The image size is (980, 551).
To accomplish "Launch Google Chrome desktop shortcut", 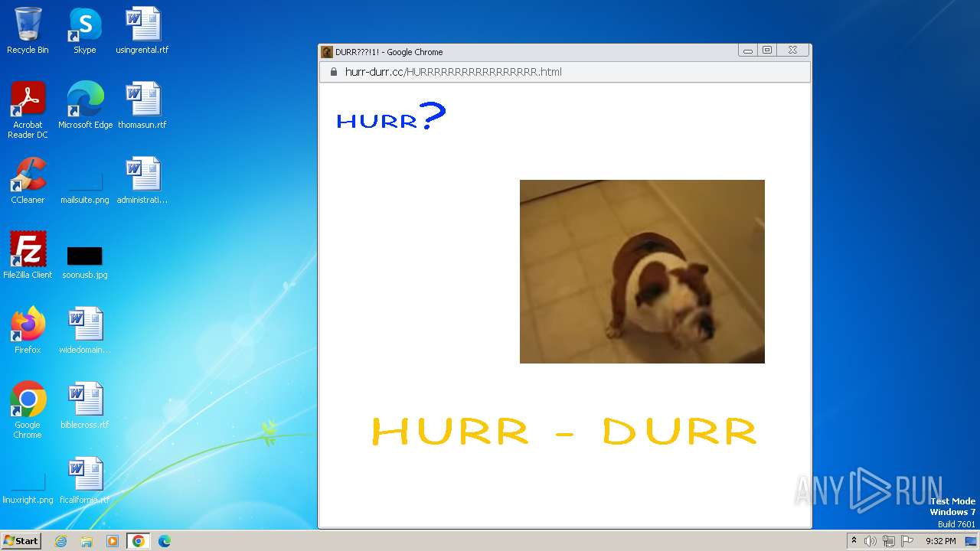I will pos(28,410).
